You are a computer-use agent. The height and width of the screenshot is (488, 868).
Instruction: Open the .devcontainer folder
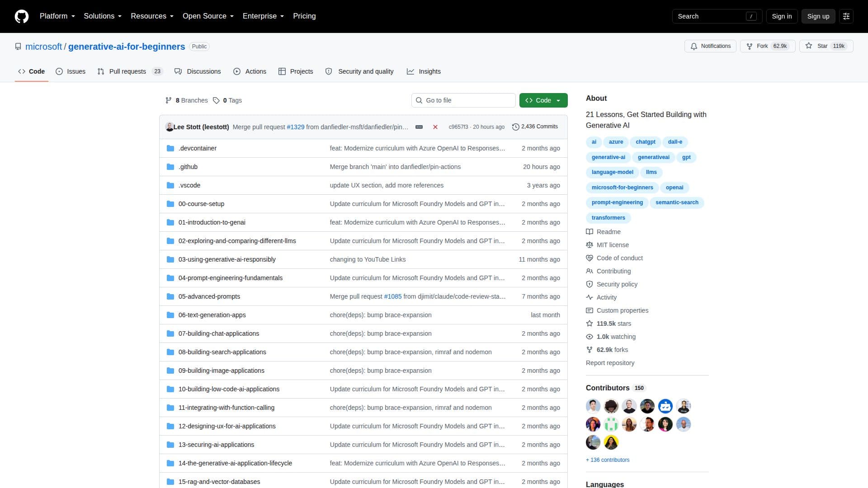pyautogui.click(x=197, y=148)
